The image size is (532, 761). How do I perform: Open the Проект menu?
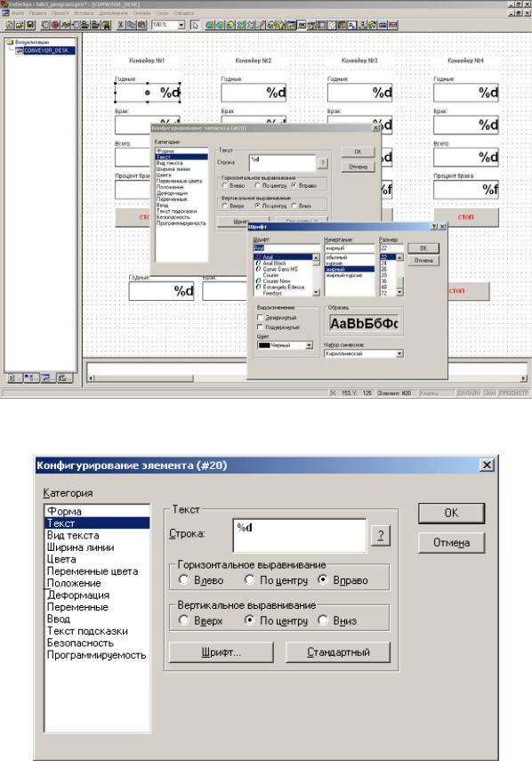[x=60, y=13]
